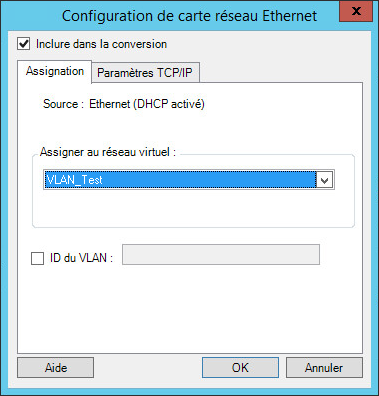Switch to the Assignation tab

pyautogui.click(x=55, y=71)
